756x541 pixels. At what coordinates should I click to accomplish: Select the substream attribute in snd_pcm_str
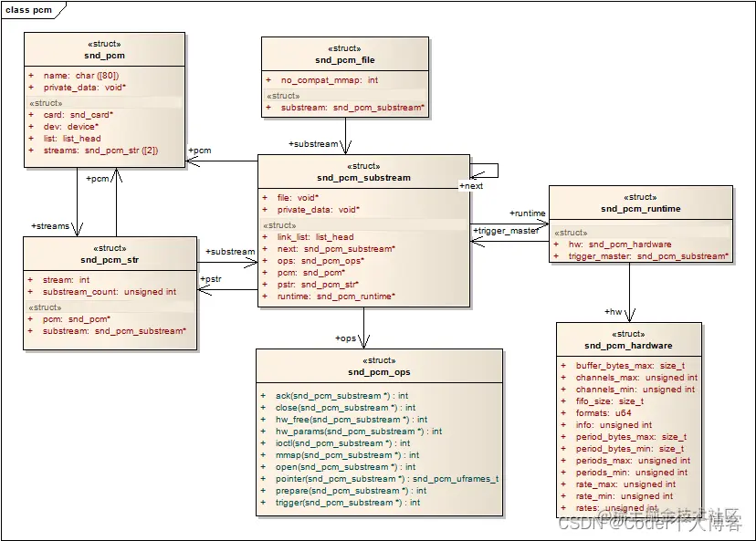tap(114, 331)
